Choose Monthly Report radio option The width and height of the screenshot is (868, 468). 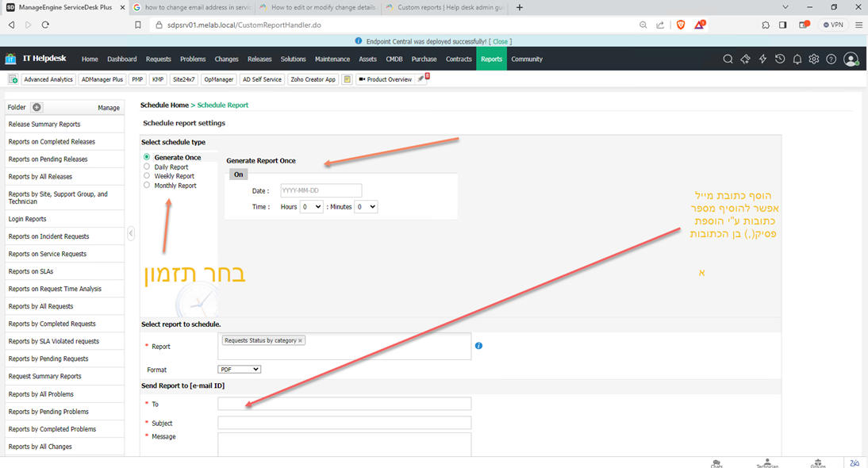click(147, 186)
